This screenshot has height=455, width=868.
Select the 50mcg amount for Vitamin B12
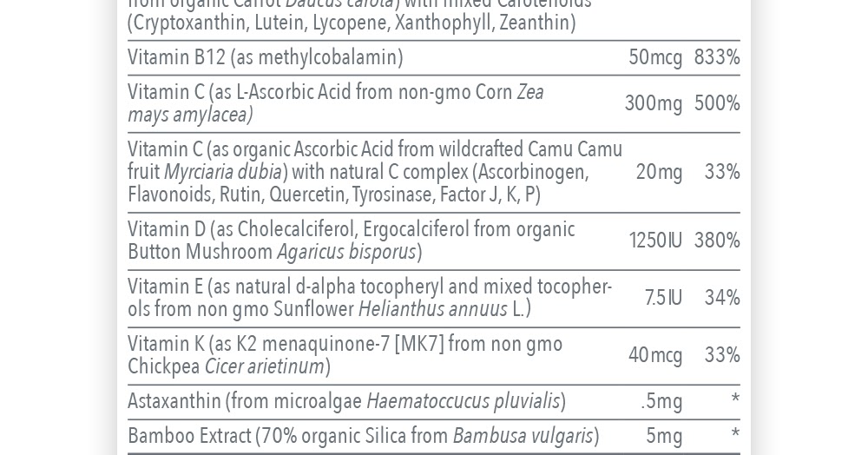[654, 57]
